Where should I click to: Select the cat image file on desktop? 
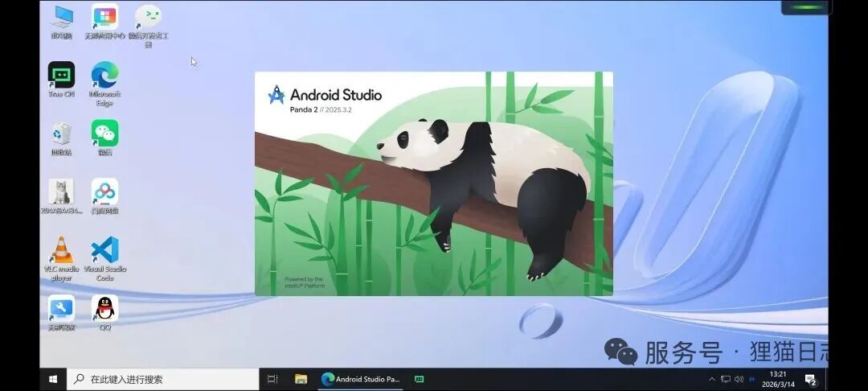61,196
